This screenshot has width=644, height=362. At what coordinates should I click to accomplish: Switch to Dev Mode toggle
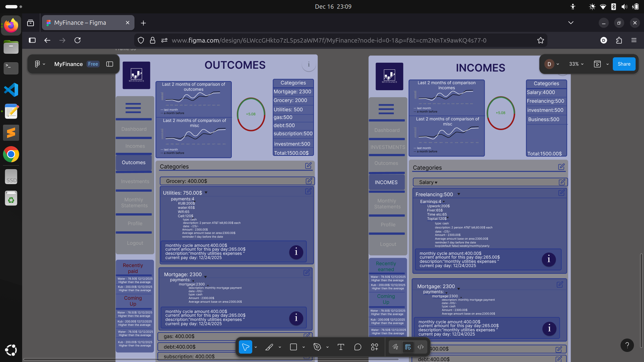(x=421, y=347)
